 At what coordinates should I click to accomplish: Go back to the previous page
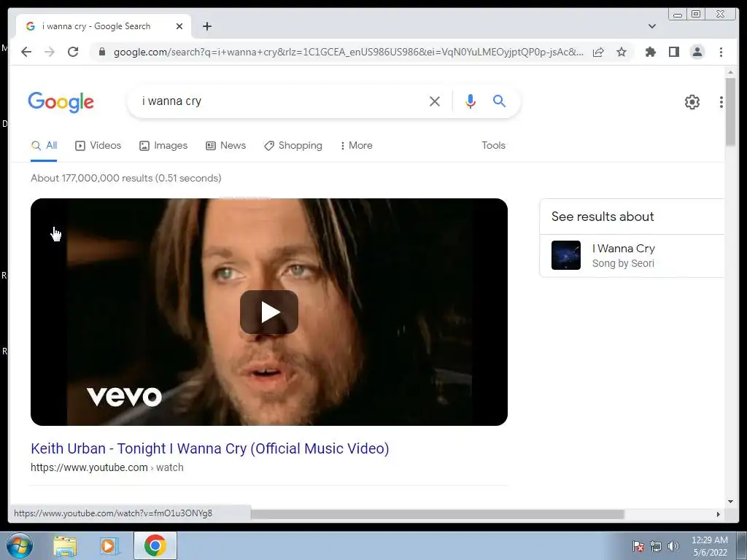coord(26,52)
